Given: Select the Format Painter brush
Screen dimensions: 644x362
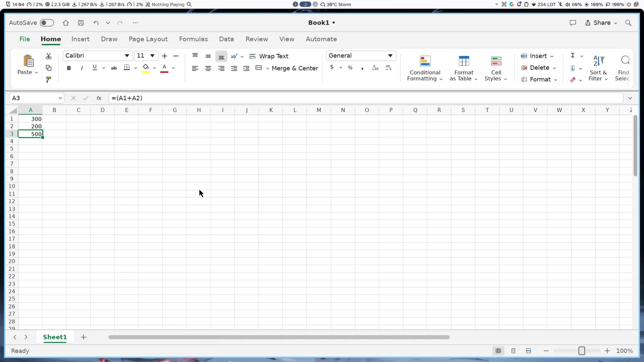Looking at the screenshot, I should (49, 80).
